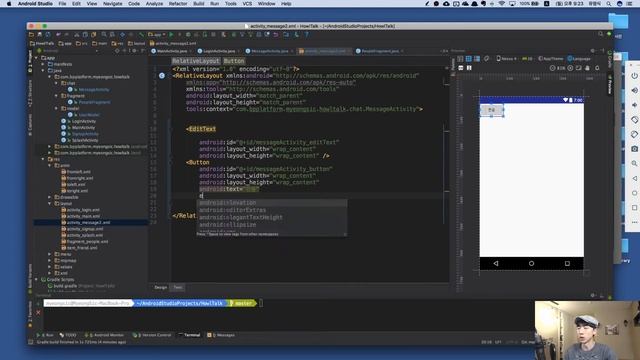Image resolution: width=640 pixels, height=360 pixels.
Task: Select android:elevation autocomplete suggestion
Action: tap(271, 203)
